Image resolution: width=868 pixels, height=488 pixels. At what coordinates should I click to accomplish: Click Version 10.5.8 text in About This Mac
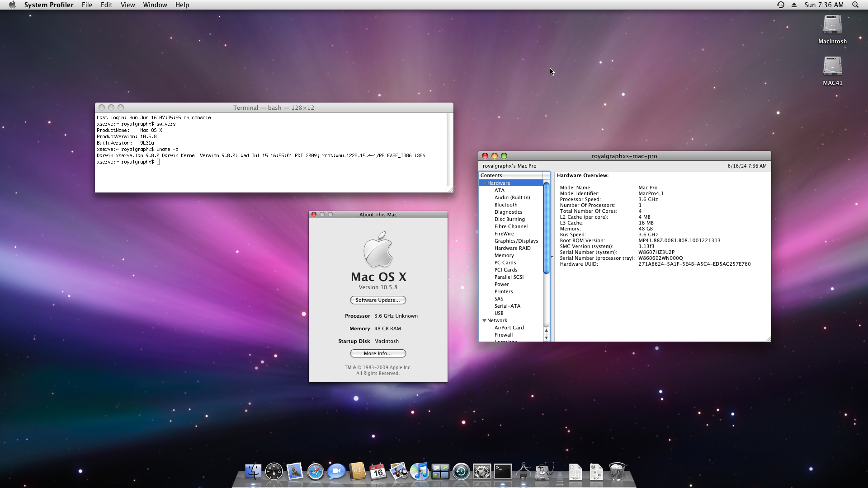tap(378, 287)
